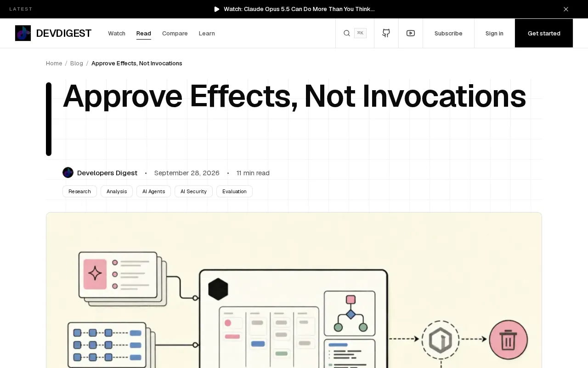Click the play icon in the announcement banner
Viewport: 588px width, 368px height.
(217, 9)
